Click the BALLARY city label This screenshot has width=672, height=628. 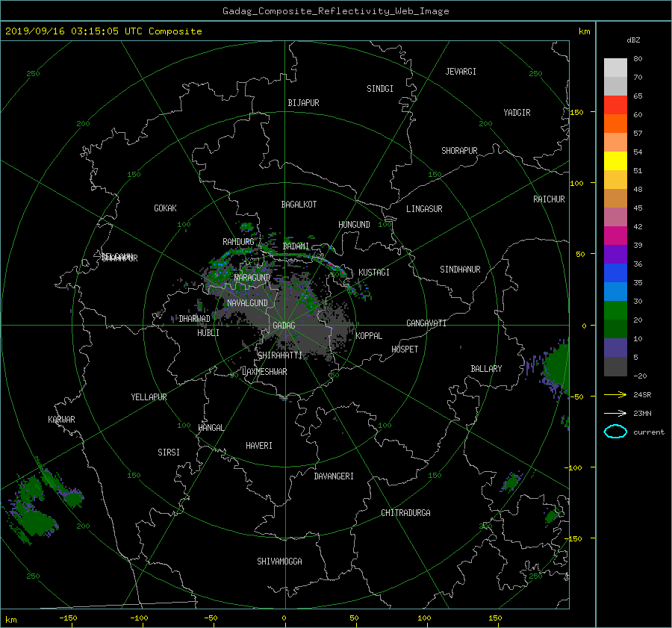click(x=486, y=369)
